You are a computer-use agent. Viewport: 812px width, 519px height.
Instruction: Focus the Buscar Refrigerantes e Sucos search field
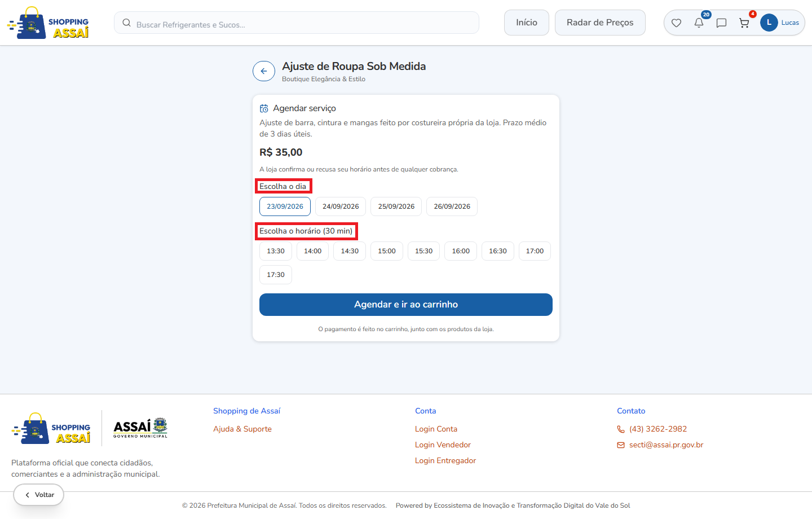pyautogui.click(x=297, y=23)
